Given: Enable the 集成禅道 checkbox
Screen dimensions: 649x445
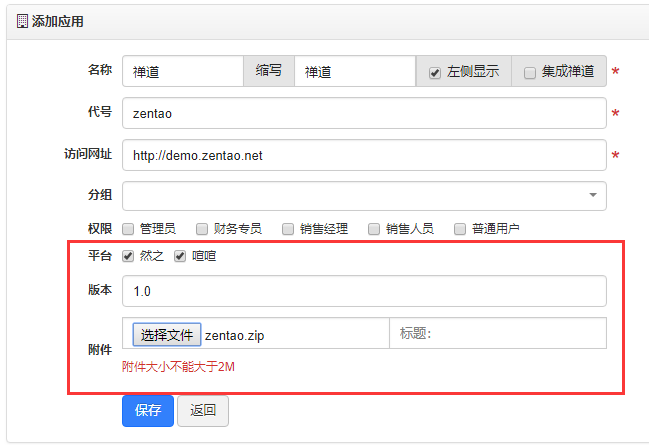Looking at the screenshot, I should pos(530,73).
